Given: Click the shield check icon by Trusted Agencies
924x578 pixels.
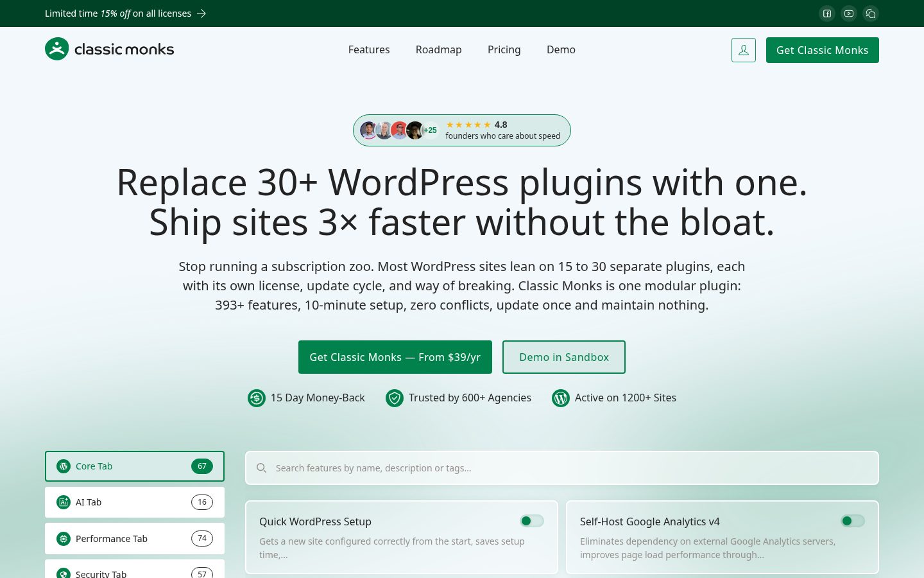Looking at the screenshot, I should point(395,398).
